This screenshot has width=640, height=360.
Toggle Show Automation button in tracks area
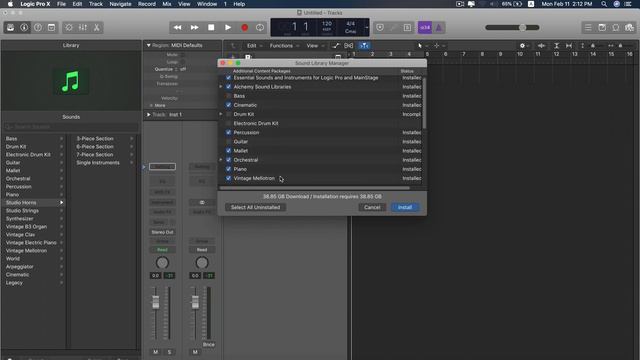coord(336,46)
